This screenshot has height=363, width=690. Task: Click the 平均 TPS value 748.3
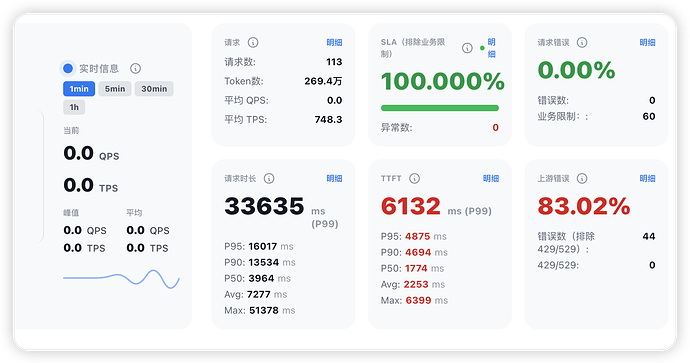[x=328, y=119]
